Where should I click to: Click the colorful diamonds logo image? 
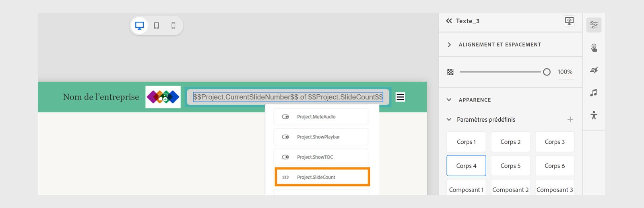point(163,97)
